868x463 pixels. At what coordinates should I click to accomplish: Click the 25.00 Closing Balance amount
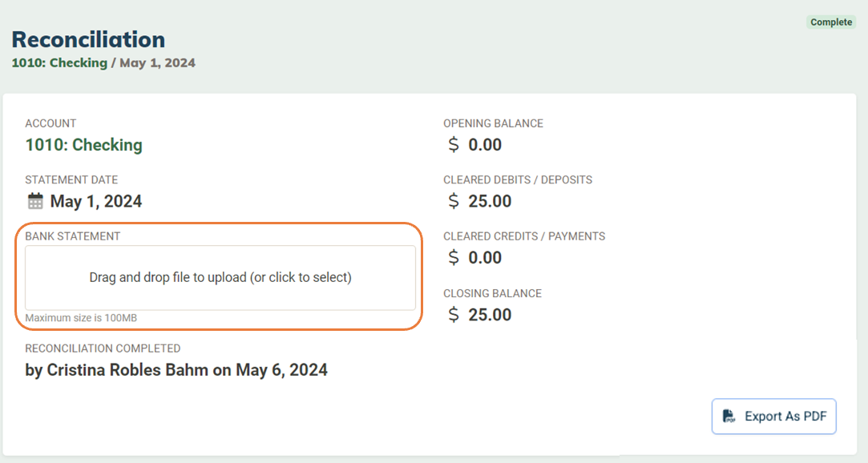490,315
